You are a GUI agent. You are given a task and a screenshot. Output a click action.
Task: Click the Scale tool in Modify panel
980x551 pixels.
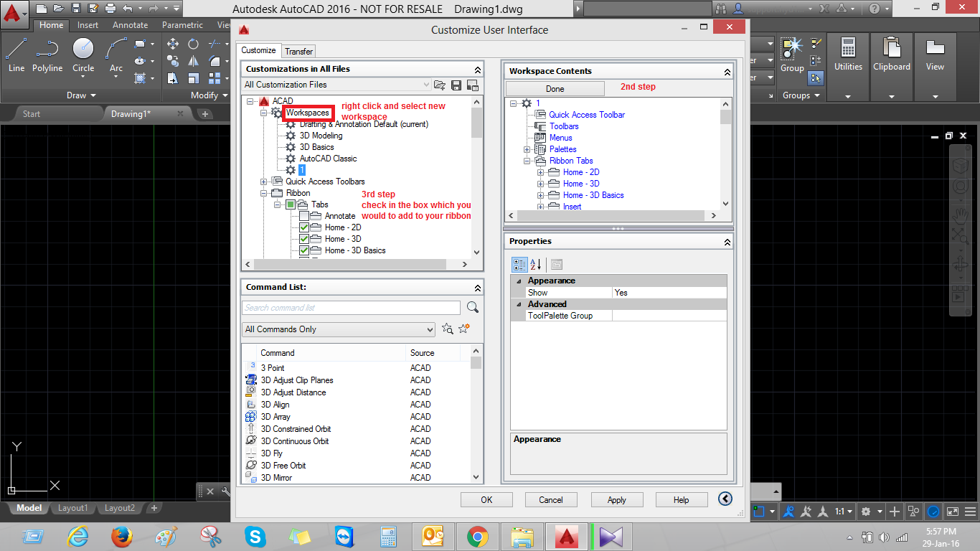pos(193,78)
